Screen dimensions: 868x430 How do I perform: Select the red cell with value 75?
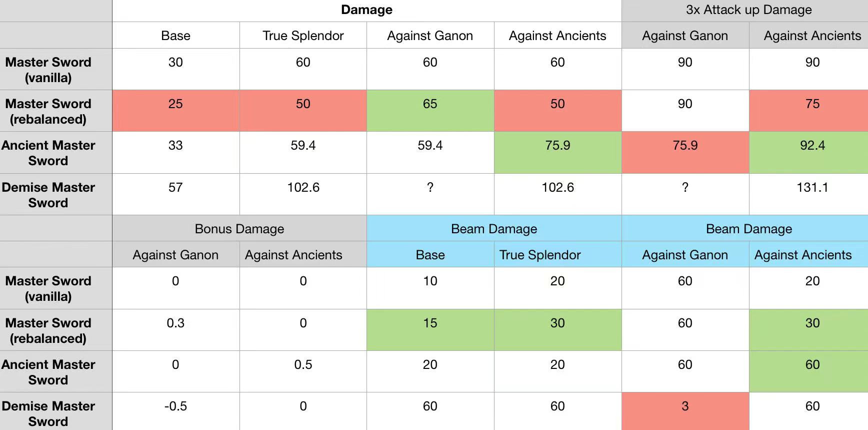click(x=812, y=104)
